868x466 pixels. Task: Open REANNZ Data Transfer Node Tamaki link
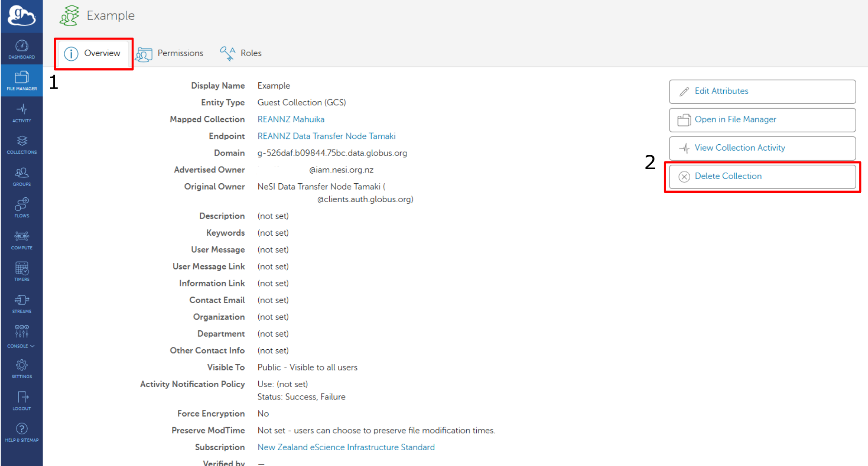tap(327, 136)
